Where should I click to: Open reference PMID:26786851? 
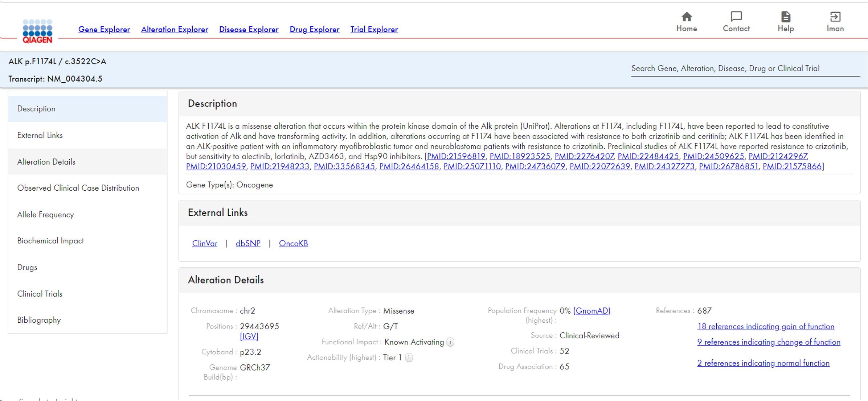(729, 166)
